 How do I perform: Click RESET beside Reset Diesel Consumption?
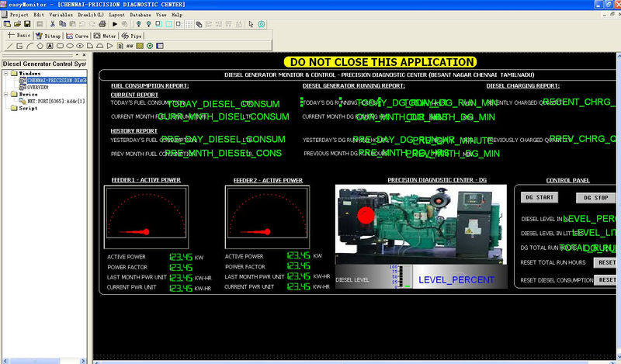tap(605, 279)
